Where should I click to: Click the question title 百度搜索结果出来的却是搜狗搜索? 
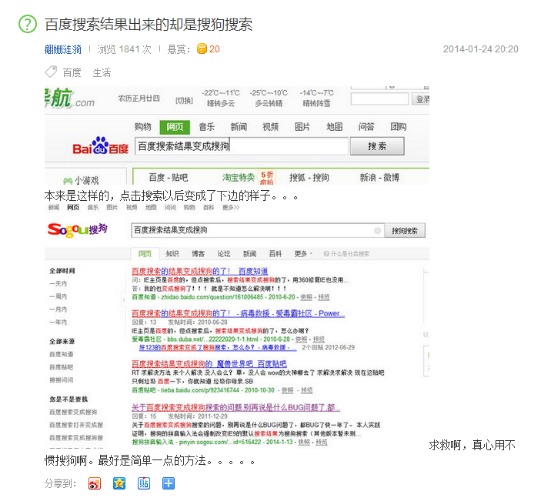tap(149, 24)
